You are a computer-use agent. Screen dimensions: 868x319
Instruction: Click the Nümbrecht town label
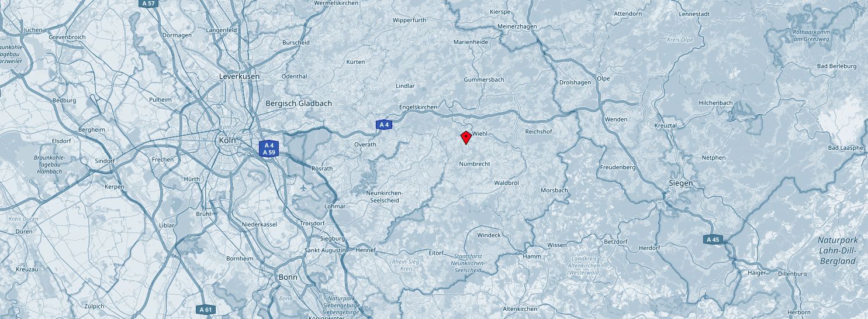point(475,164)
